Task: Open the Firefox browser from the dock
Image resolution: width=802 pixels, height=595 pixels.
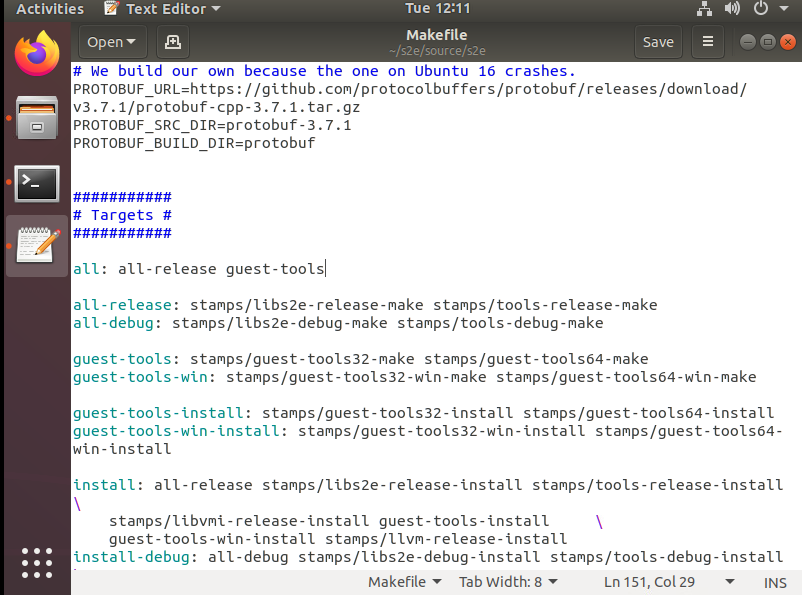Action: [x=37, y=53]
